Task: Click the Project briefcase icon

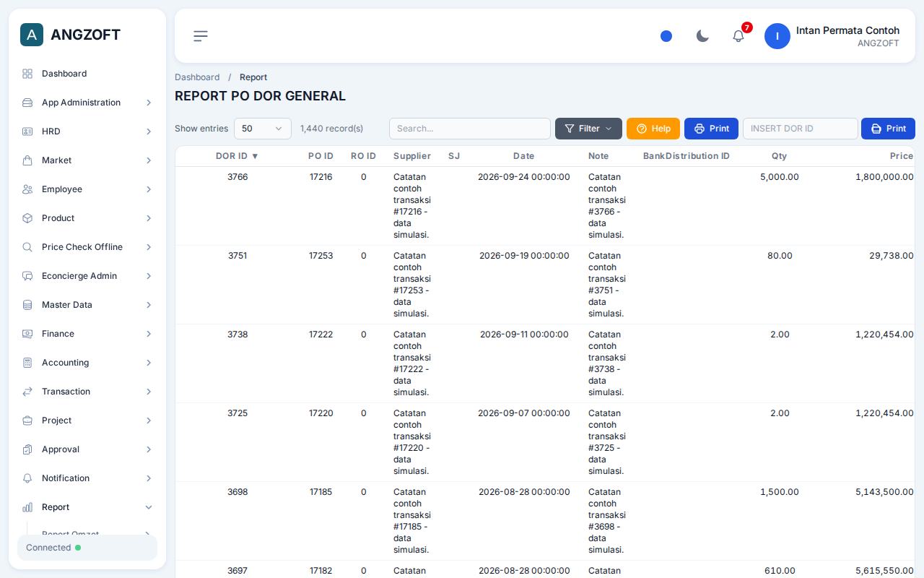Action: point(27,420)
